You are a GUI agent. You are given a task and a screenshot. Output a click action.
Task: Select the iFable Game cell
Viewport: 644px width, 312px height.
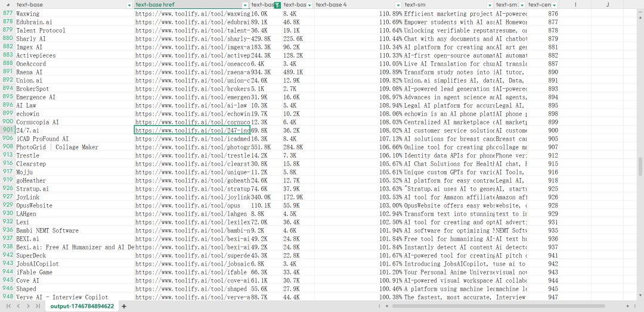click(x=75, y=272)
